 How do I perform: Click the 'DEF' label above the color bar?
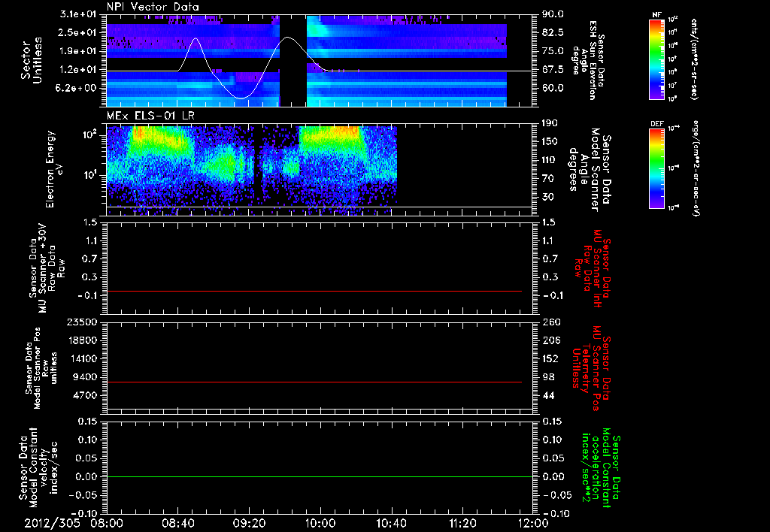(656, 124)
